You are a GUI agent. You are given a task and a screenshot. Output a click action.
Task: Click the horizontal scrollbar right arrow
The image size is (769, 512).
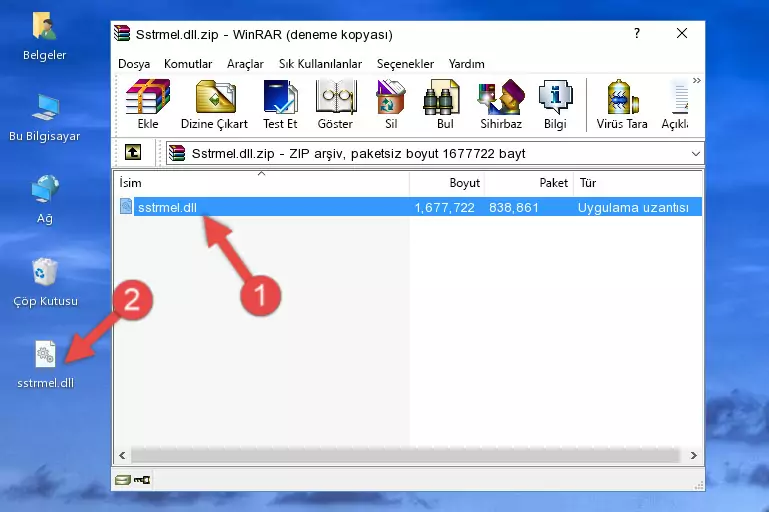693,455
